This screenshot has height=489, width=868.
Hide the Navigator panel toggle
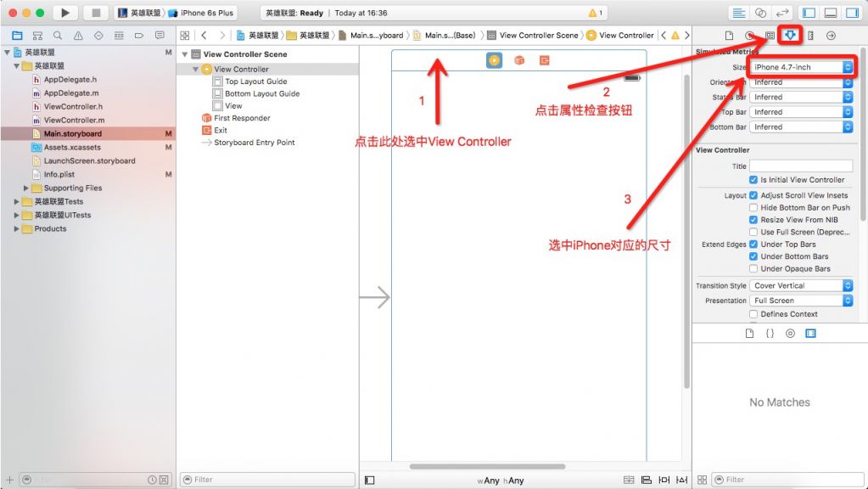[x=809, y=13]
